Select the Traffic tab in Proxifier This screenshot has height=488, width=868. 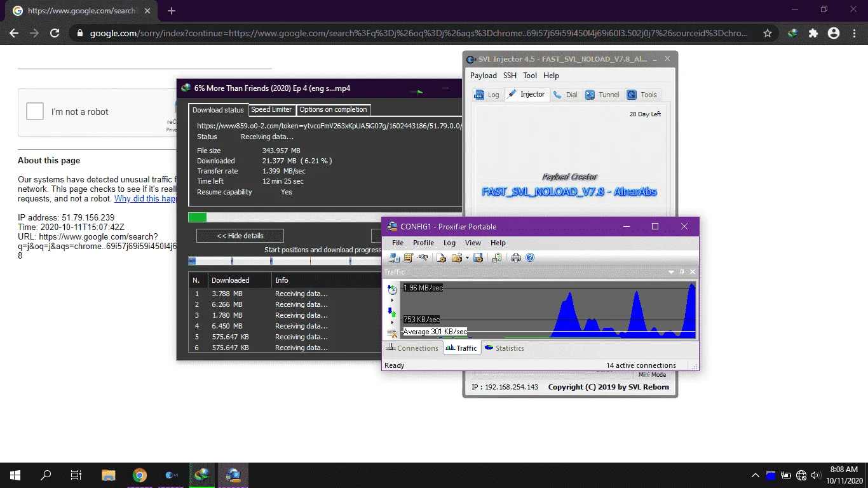(x=461, y=348)
